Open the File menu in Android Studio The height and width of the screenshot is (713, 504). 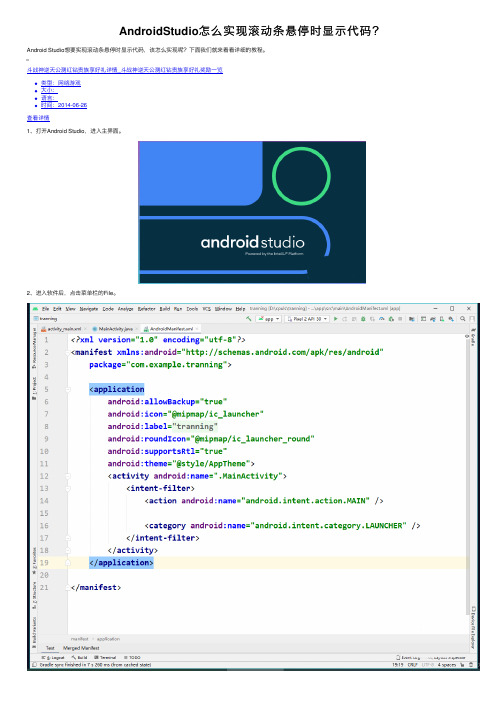coord(45,309)
